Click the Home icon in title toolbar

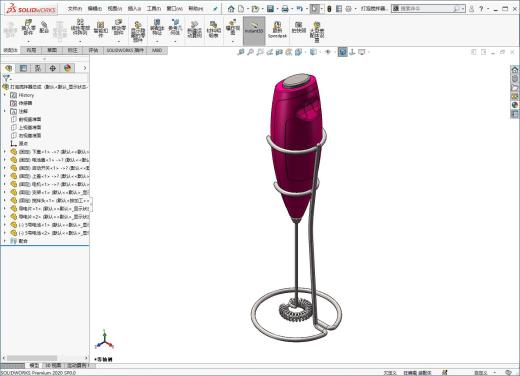(x=231, y=9)
